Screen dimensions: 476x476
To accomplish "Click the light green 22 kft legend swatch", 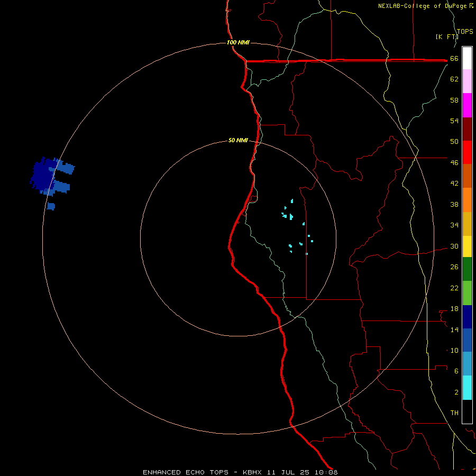I will click(467, 293).
